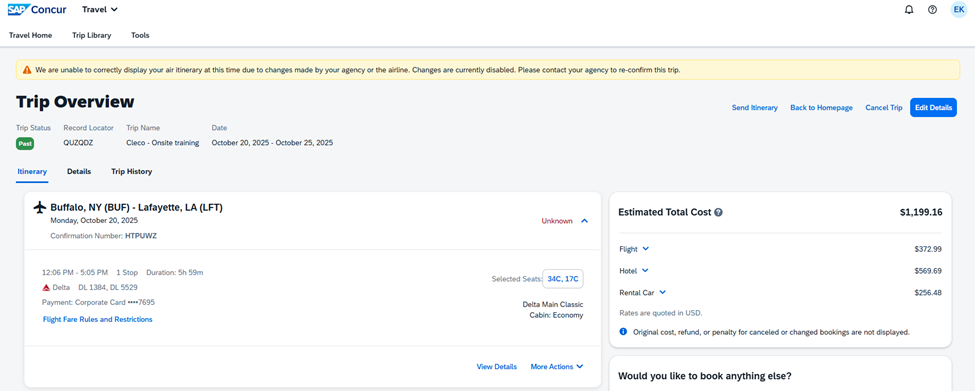The height and width of the screenshot is (391, 975).
Task: Open notifications bell icon
Action: coord(909,10)
